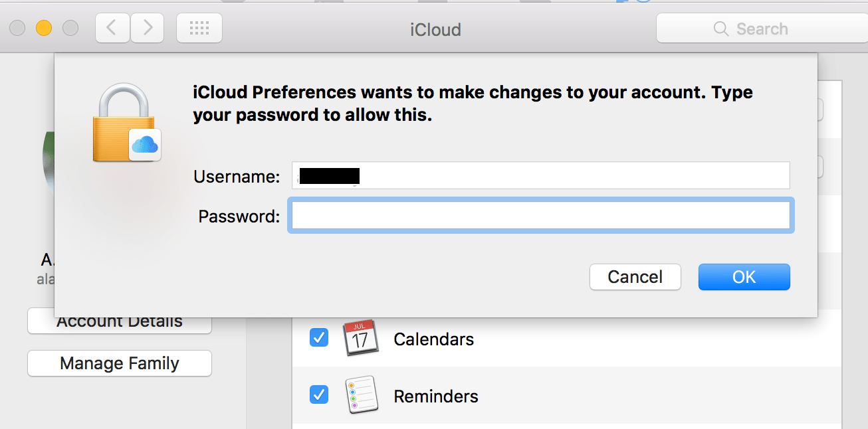Uncheck the Calendars checkbox
Screen dimensions: 868x429
click(319, 338)
